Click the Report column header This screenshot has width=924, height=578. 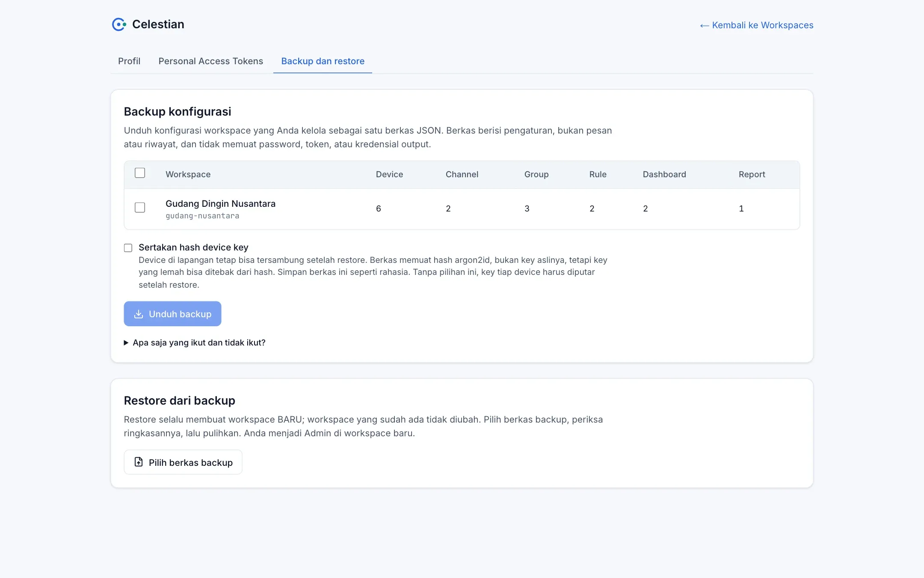coord(752,174)
